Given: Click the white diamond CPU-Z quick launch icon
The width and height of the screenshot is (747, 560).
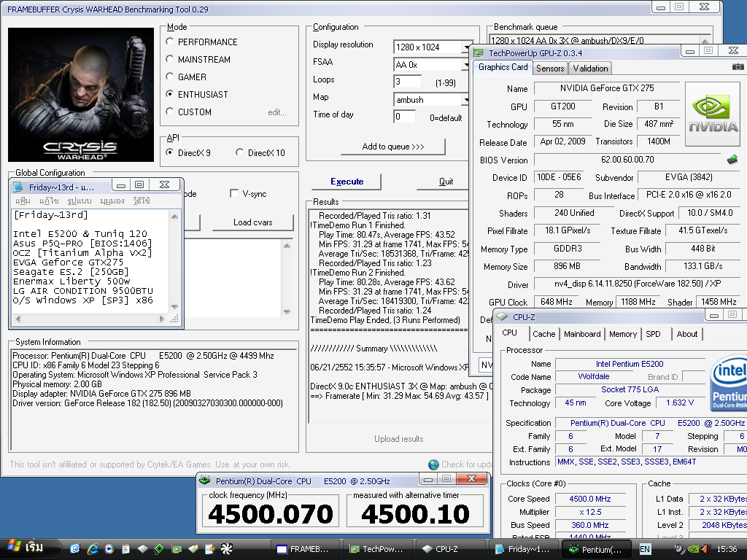Looking at the screenshot, I should 142,548.
